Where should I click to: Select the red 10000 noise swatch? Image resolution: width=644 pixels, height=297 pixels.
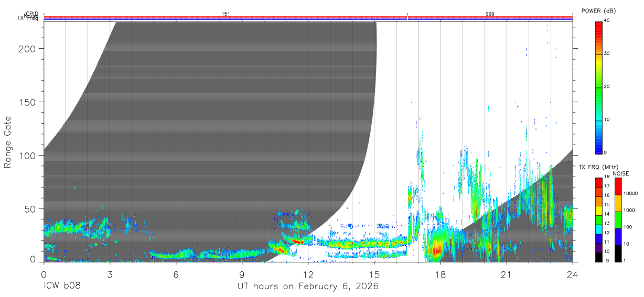618,187
